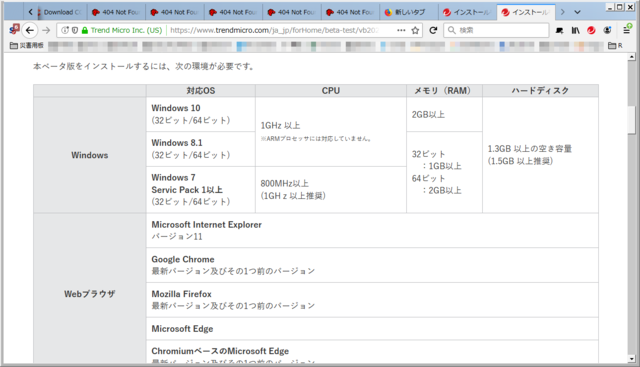Reload the current page
Viewport: 640px width, 367px height.
(x=433, y=30)
